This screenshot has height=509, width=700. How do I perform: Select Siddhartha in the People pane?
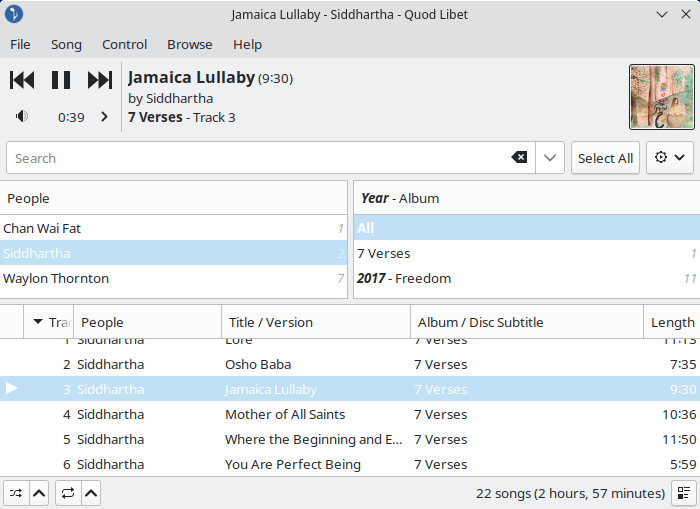click(x=173, y=253)
